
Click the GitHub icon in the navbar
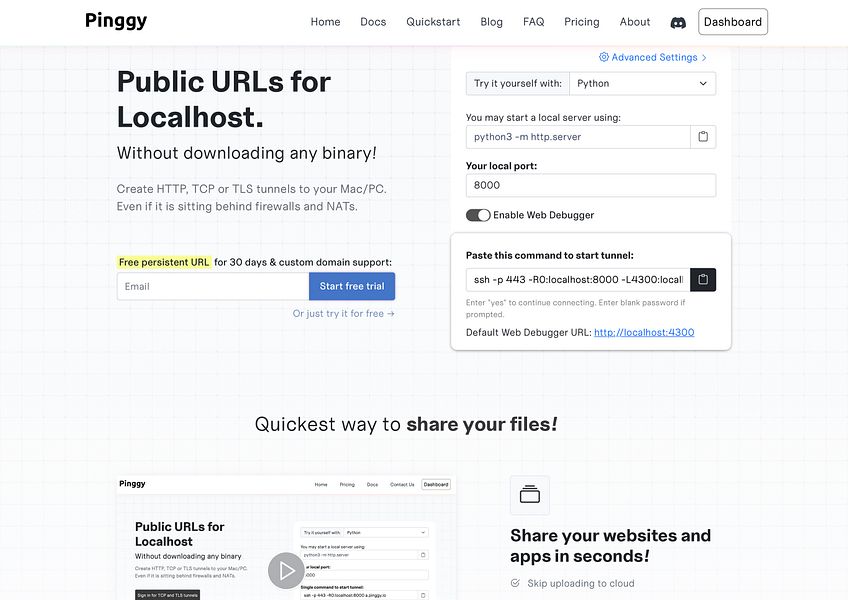click(678, 21)
